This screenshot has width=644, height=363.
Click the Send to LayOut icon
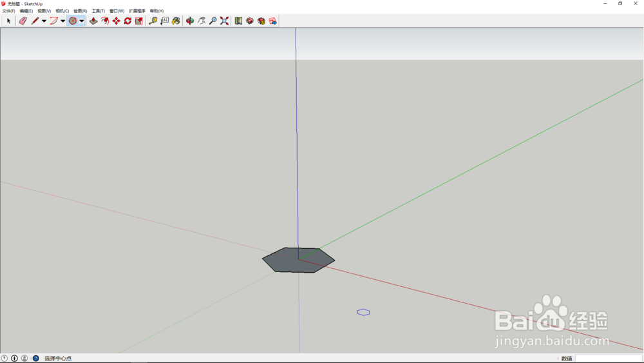tap(272, 21)
